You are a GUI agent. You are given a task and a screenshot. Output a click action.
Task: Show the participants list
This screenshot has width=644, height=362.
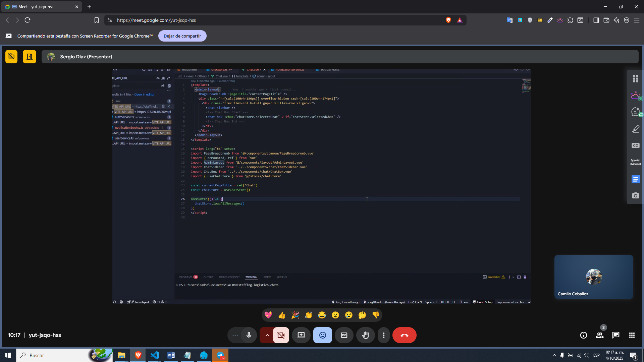point(599,335)
